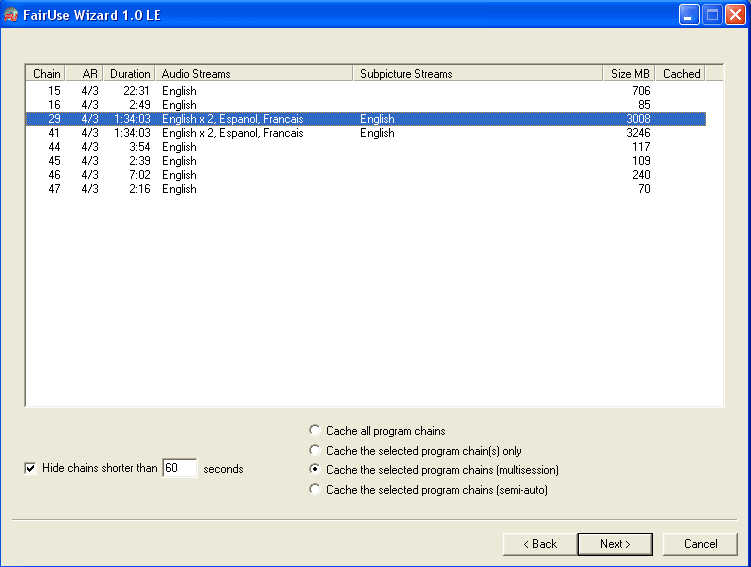
Task: Cancel the wizard
Action: pos(700,544)
